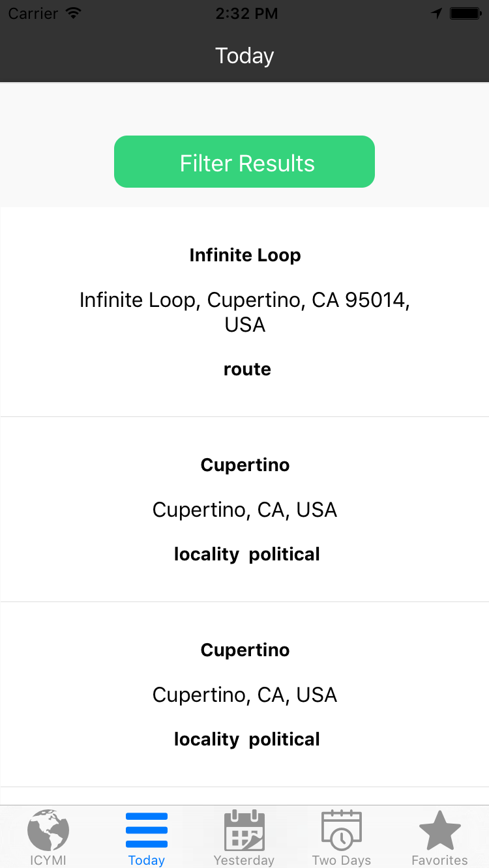Open the Favorites star icon

(440, 830)
